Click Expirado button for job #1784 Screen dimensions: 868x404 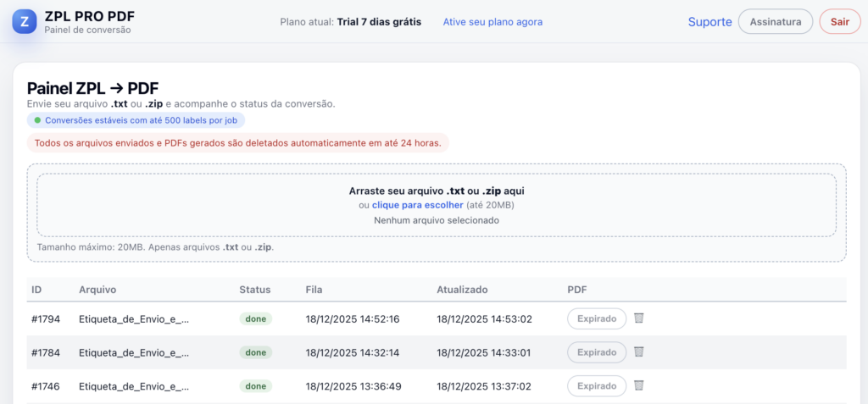[597, 352]
